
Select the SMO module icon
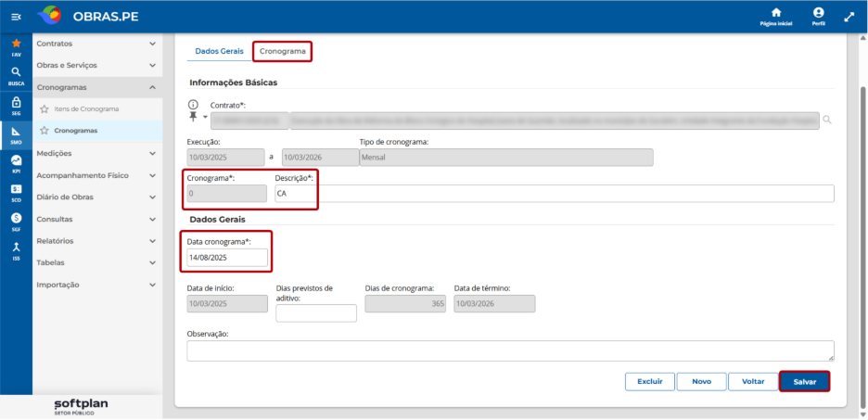tap(16, 134)
